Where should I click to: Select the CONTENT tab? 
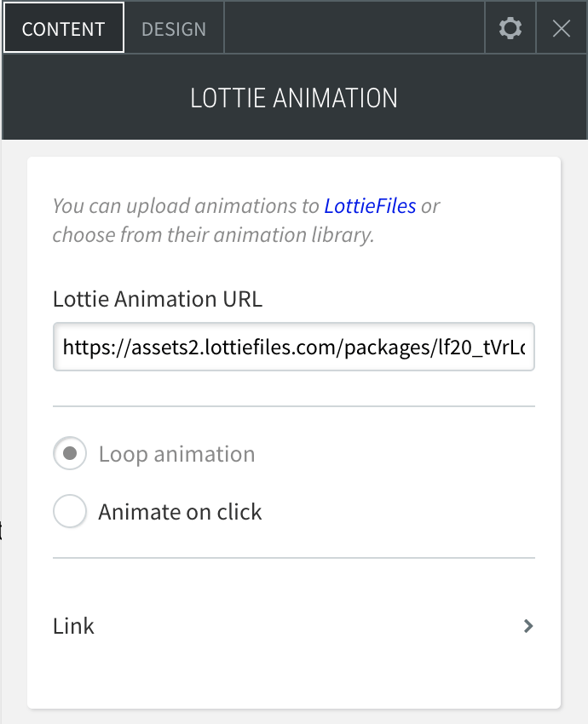point(64,28)
